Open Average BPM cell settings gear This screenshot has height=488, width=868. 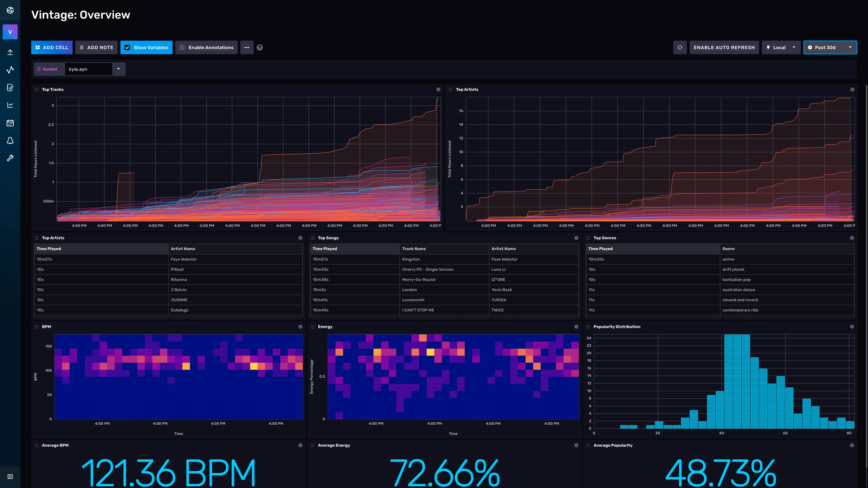point(300,445)
